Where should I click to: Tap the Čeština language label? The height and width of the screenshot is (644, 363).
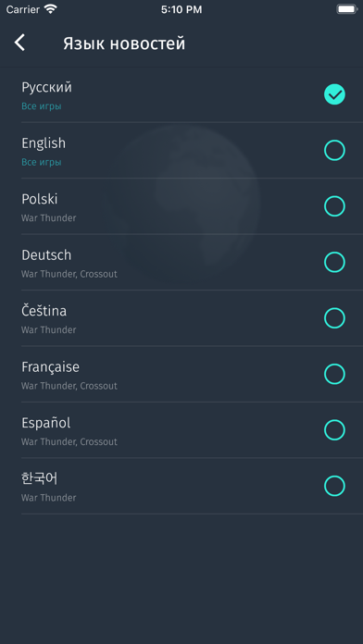coord(44,311)
